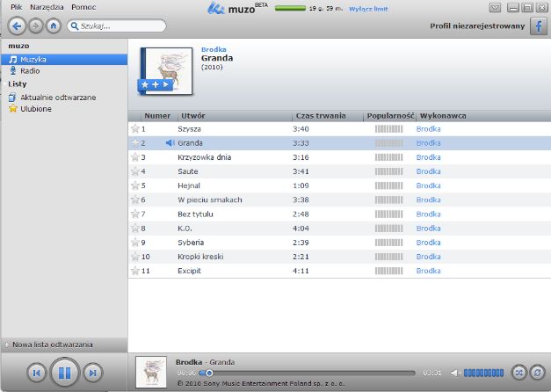
Task: Open the Pomoc menu
Action: click(x=83, y=7)
